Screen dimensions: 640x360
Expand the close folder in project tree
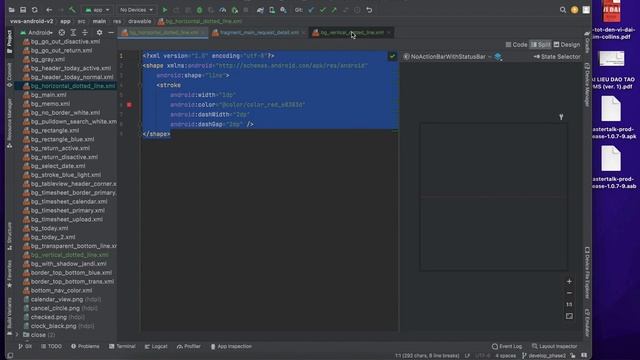point(17,335)
